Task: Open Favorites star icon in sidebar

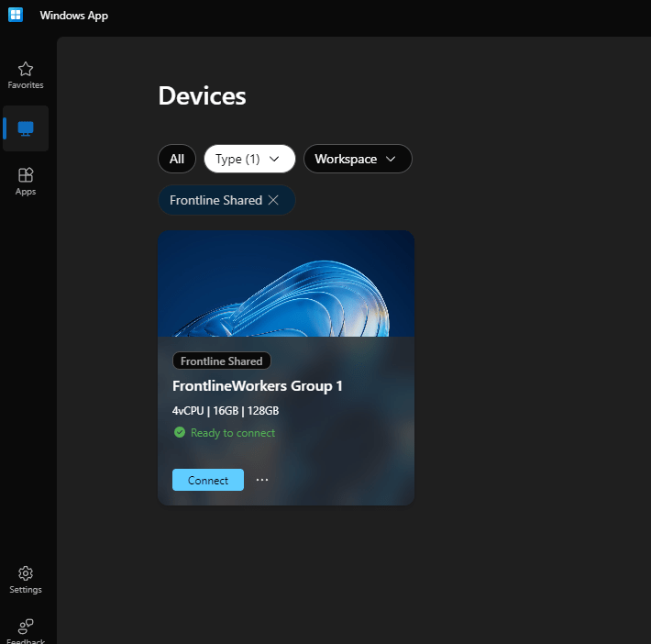Action: [x=26, y=69]
